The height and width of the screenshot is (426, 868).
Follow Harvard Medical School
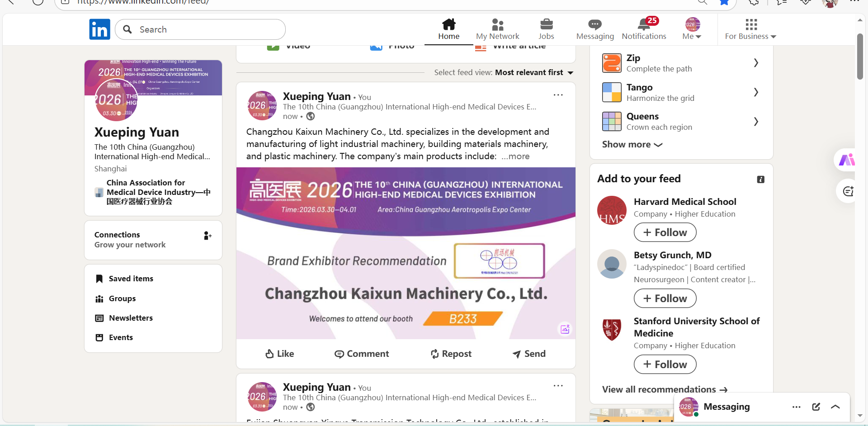[665, 232]
